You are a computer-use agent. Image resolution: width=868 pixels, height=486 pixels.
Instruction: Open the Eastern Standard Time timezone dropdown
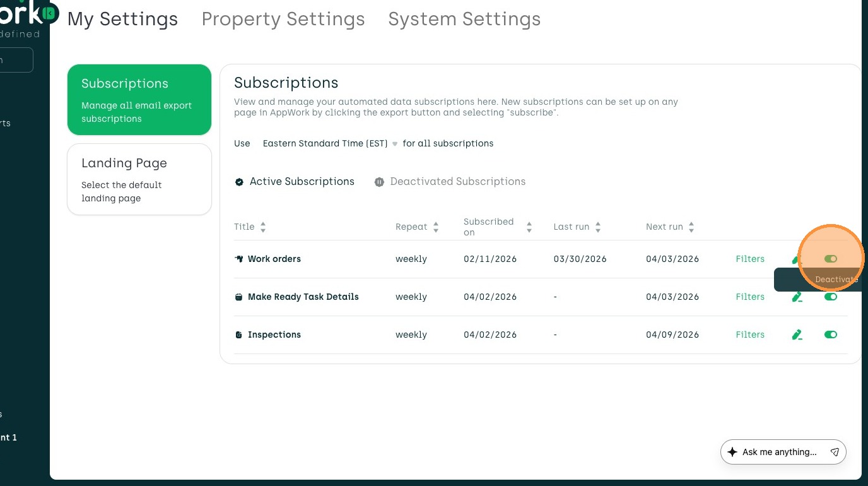pyautogui.click(x=330, y=143)
